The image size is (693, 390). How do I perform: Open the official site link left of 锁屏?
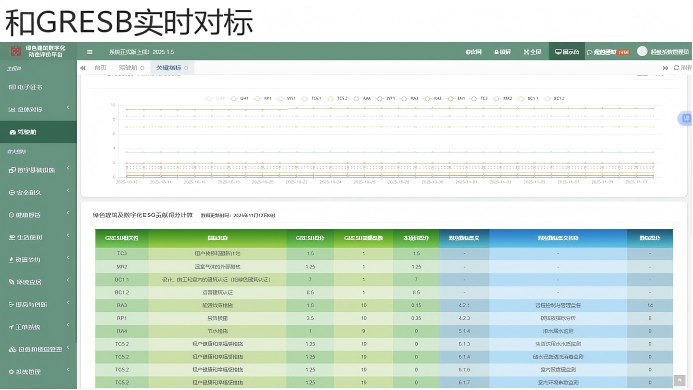[x=473, y=52]
